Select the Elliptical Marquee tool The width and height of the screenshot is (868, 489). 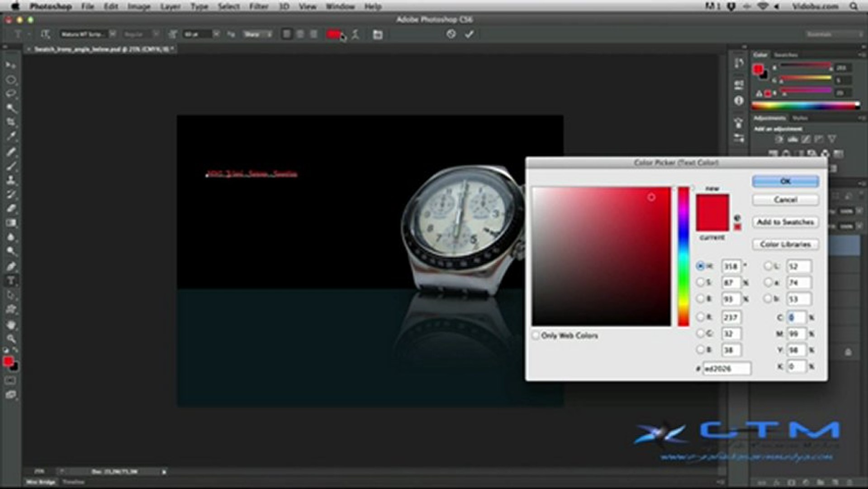tap(11, 80)
